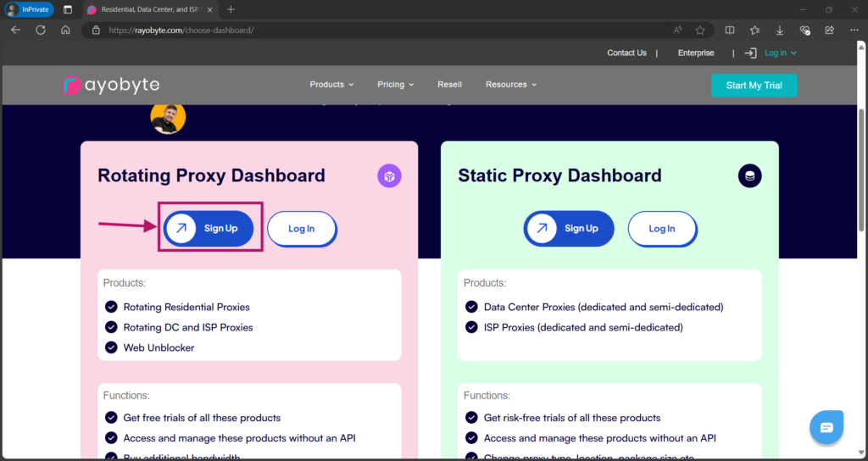View site information lock icon
This screenshot has width=868, height=461.
coord(96,30)
